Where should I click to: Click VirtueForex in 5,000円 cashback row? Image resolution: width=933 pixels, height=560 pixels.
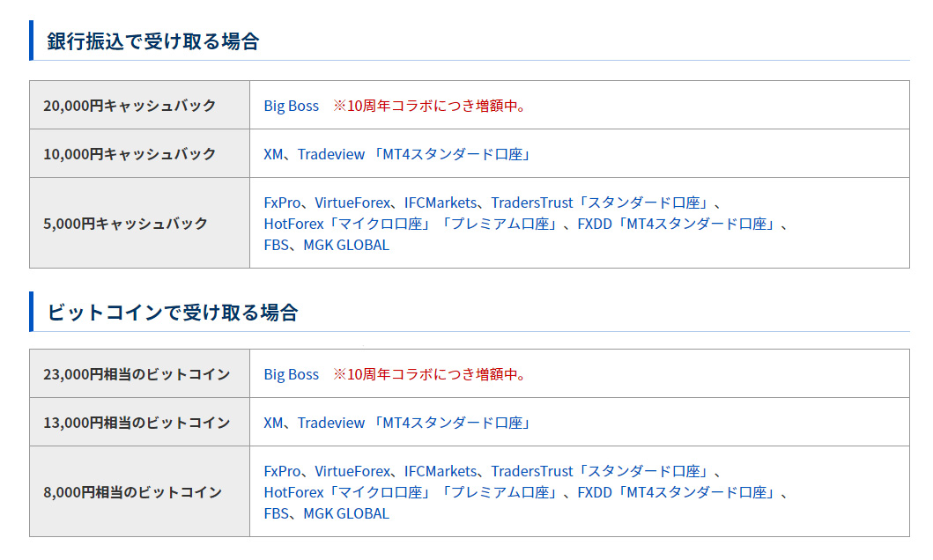[x=352, y=203]
